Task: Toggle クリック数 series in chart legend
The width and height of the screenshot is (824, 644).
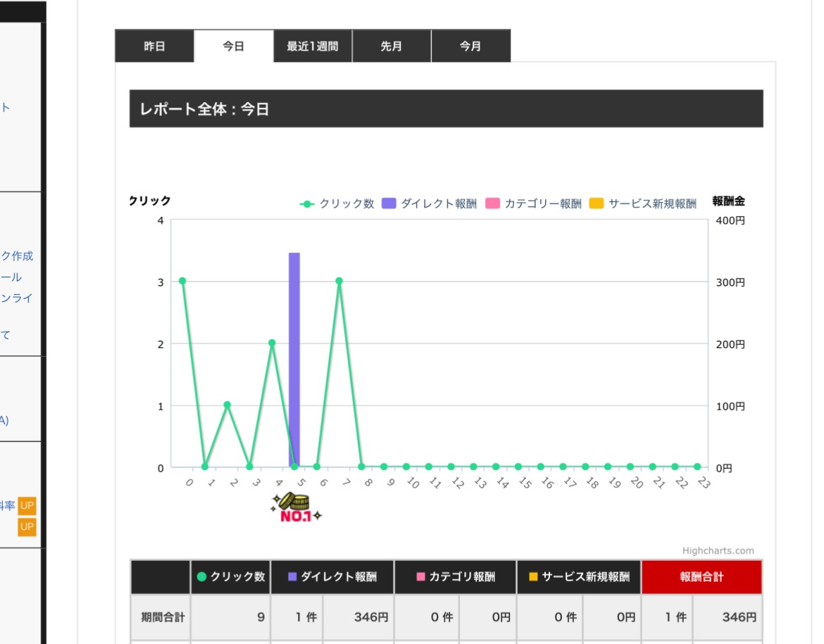Action: tap(337, 204)
